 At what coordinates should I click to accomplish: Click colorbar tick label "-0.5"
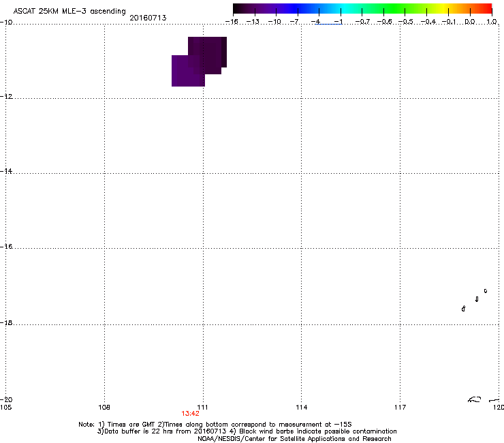[406, 22]
